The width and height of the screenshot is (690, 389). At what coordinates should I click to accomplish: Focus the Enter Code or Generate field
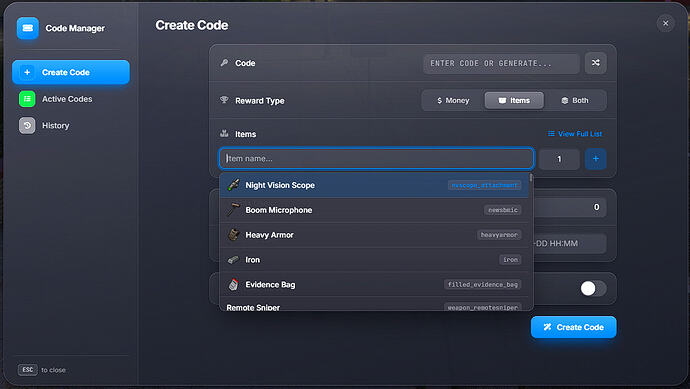click(501, 63)
